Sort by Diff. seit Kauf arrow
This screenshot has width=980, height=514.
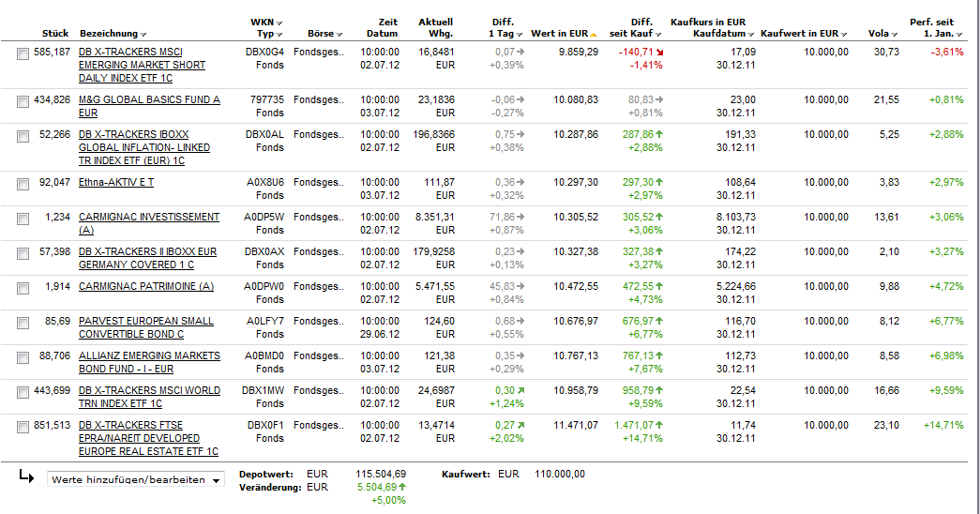[658, 35]
